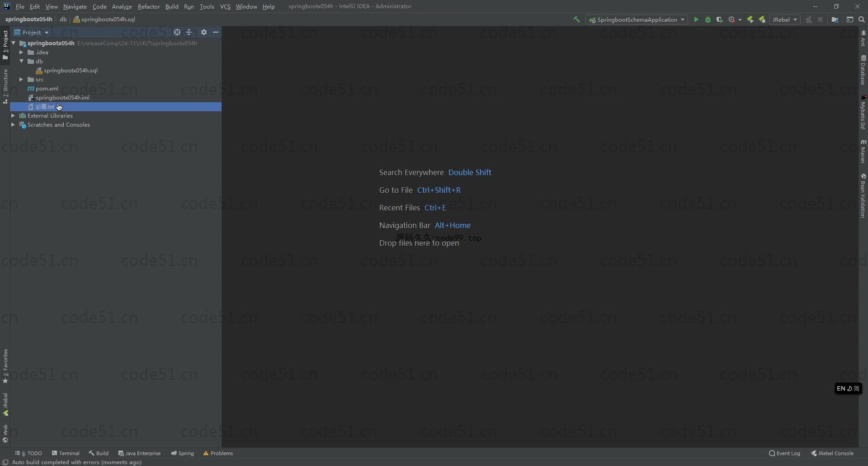Expand Scratches and Consoles node
The image size is (868, 466).
13,124
